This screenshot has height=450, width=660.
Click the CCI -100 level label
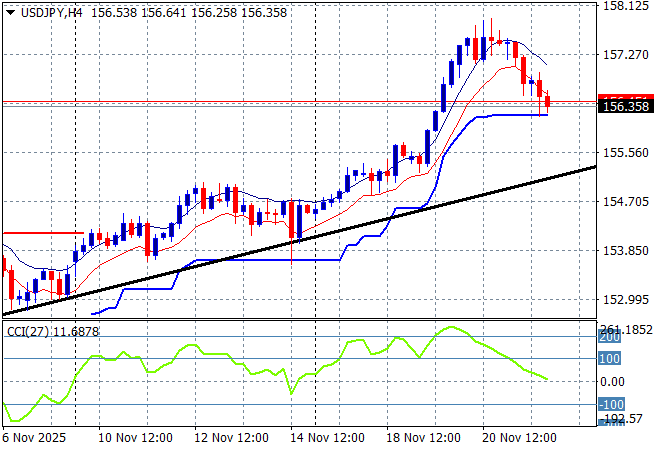(610, 405)
